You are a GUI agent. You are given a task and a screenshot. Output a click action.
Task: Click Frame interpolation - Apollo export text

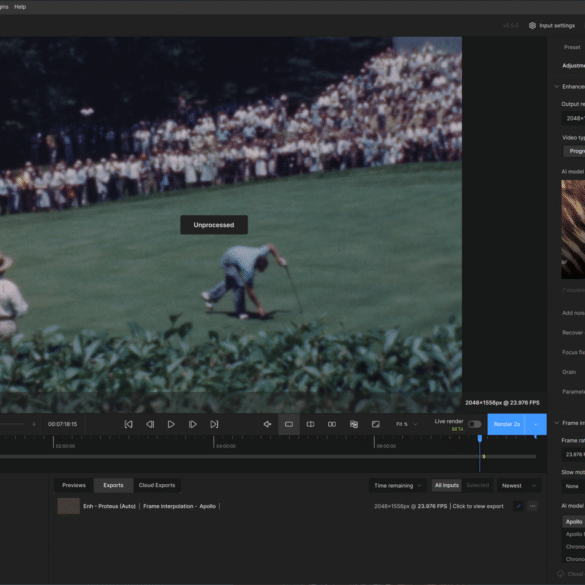click(179, 506)
